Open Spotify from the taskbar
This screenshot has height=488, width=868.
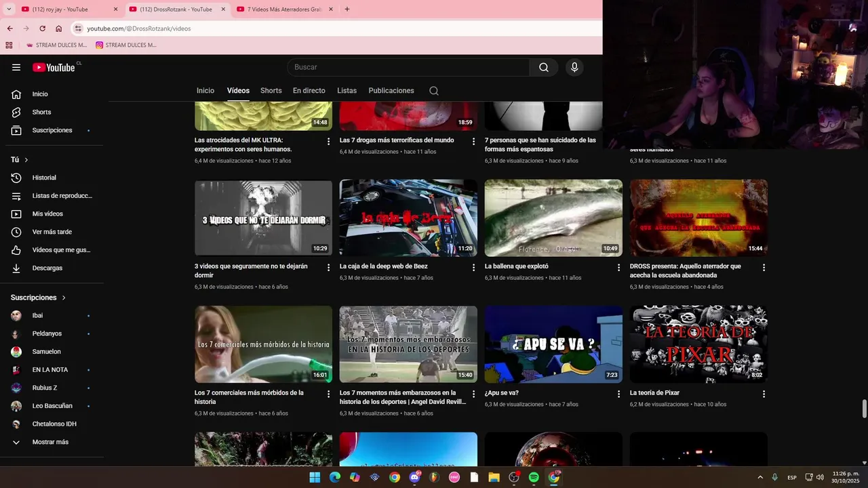coord(534,477)
